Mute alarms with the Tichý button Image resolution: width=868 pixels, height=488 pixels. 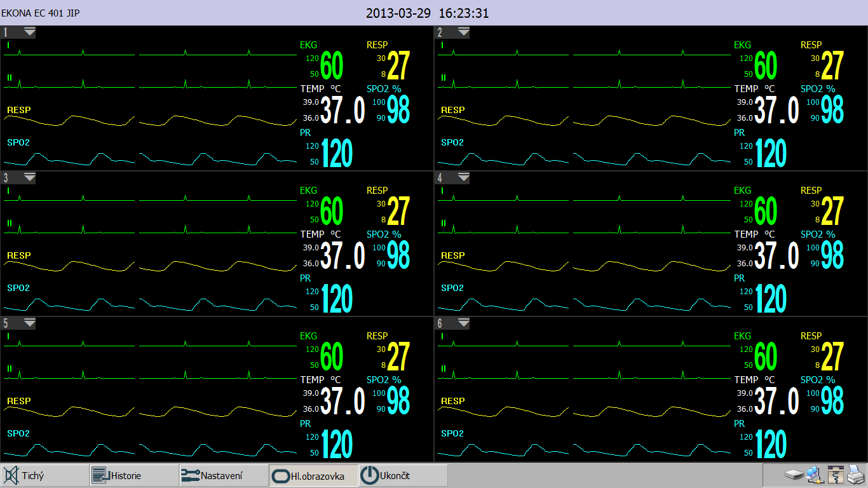coord(45,475)
